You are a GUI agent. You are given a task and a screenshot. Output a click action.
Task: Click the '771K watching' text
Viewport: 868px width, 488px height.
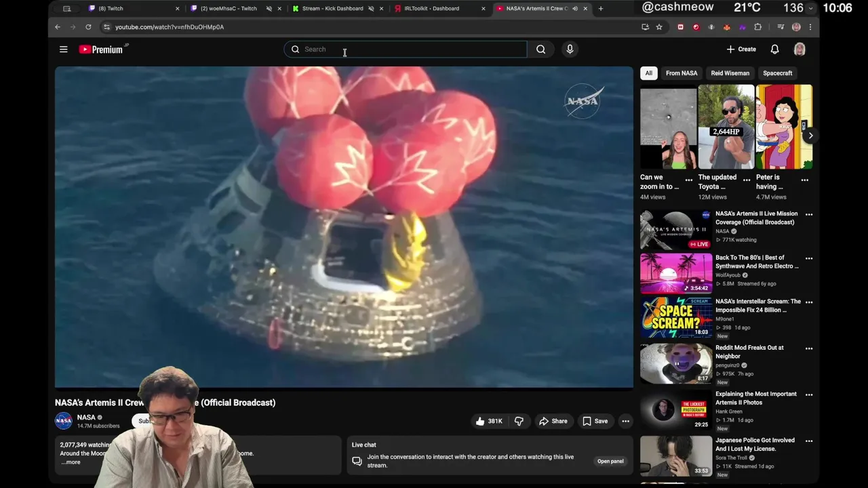click(739, 240)
